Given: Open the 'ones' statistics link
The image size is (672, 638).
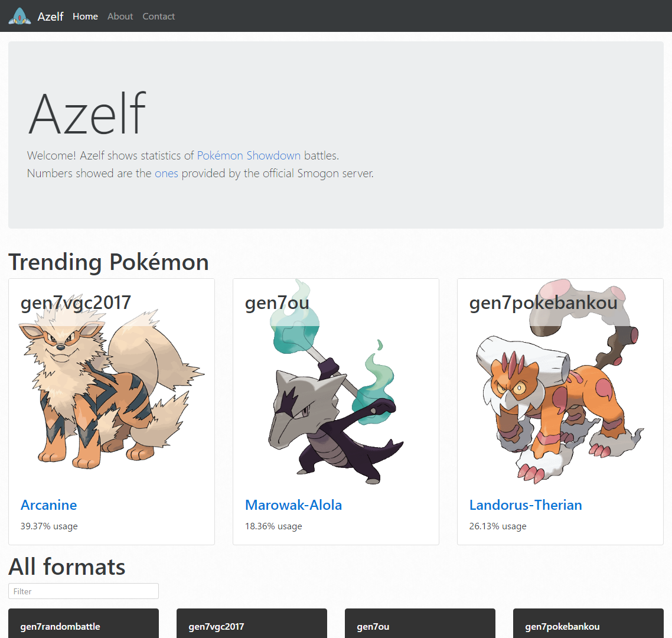Looking at the screenshot, I should [167, 173].
